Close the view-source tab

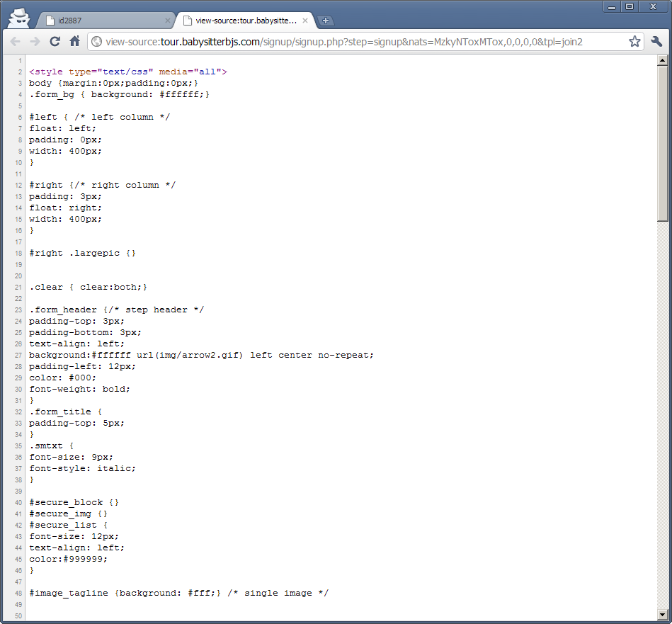pyautogui.click(x=305, y=21)
